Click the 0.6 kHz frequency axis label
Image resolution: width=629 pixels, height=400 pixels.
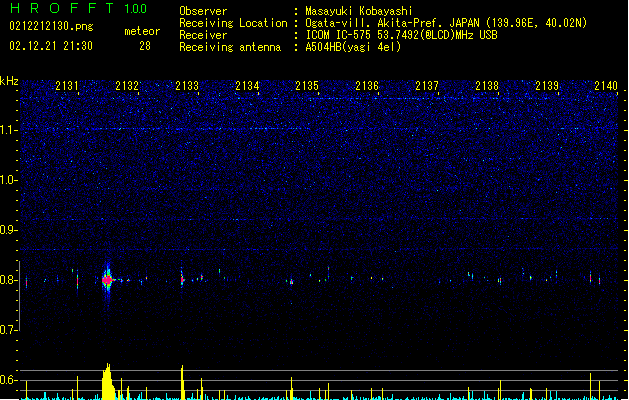[x=9, y=380]
